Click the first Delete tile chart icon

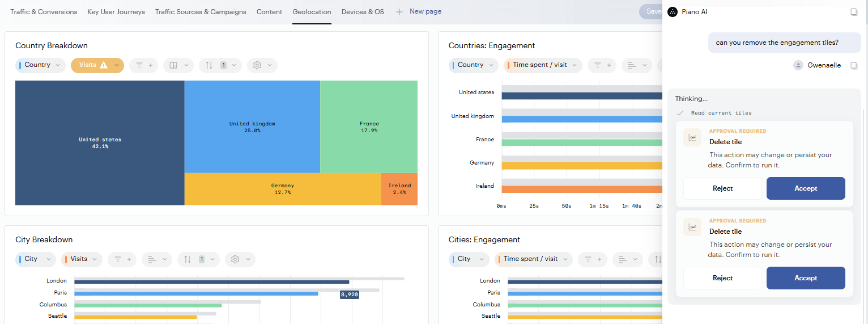692,137
